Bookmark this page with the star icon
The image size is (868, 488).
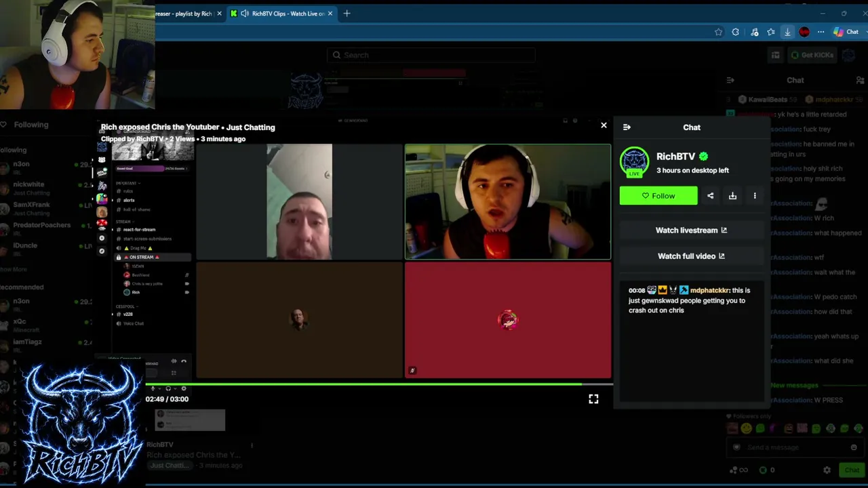point(719,32)
